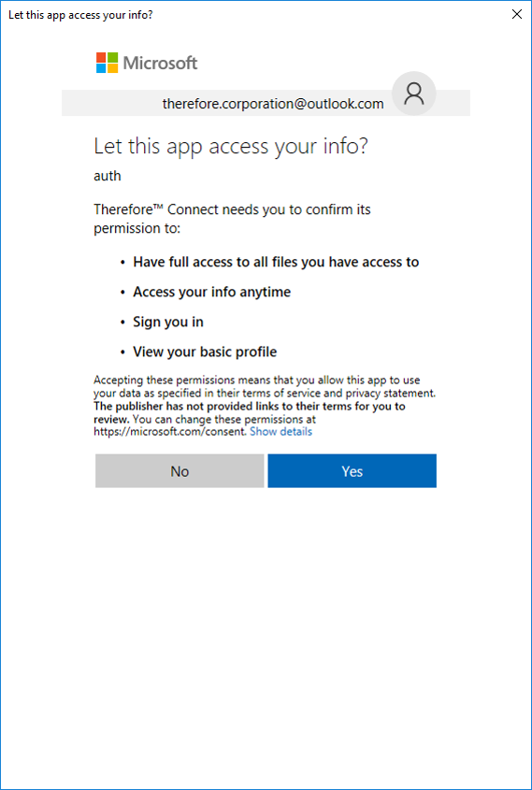
Task: Click the 'Access your info anytime' permission
Action: (x=211, y=292)
